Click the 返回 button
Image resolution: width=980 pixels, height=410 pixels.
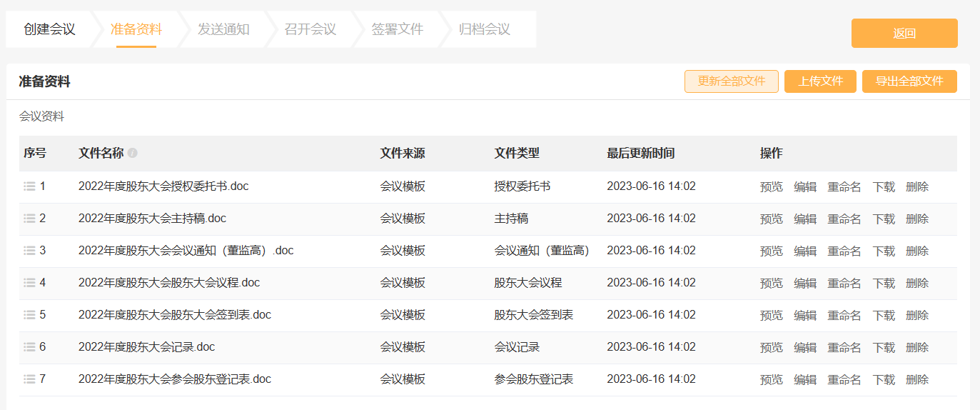click(x=904, y=33)
